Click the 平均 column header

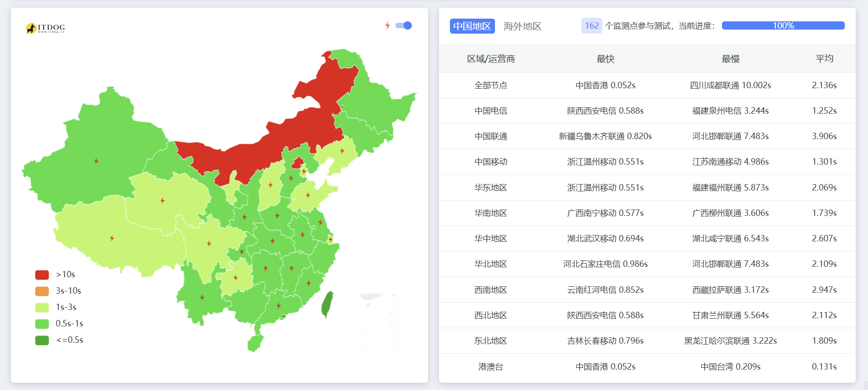click(x=824, y=59)
